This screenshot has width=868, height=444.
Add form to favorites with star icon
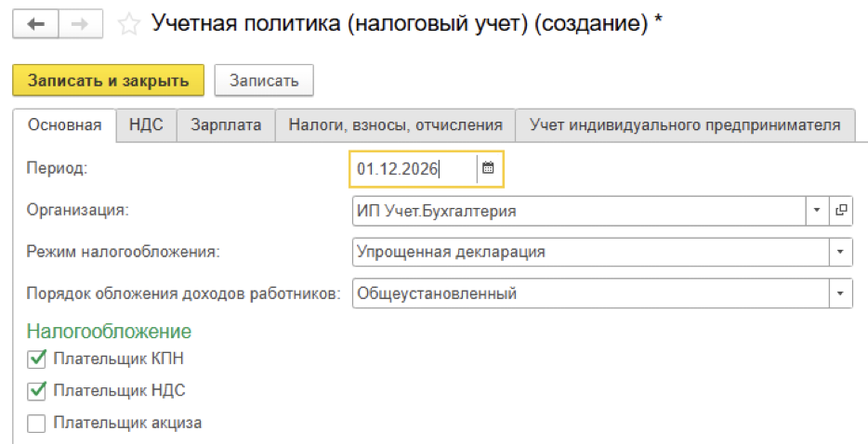tap(129, 25)
